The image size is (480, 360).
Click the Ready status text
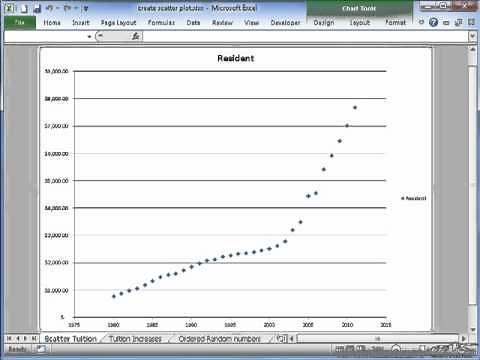17,349
